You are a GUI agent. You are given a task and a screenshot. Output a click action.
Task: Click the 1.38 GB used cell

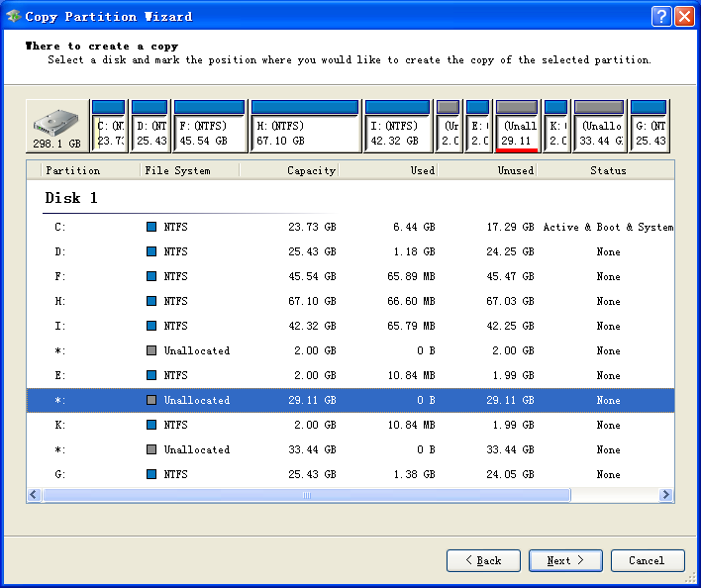414,474
